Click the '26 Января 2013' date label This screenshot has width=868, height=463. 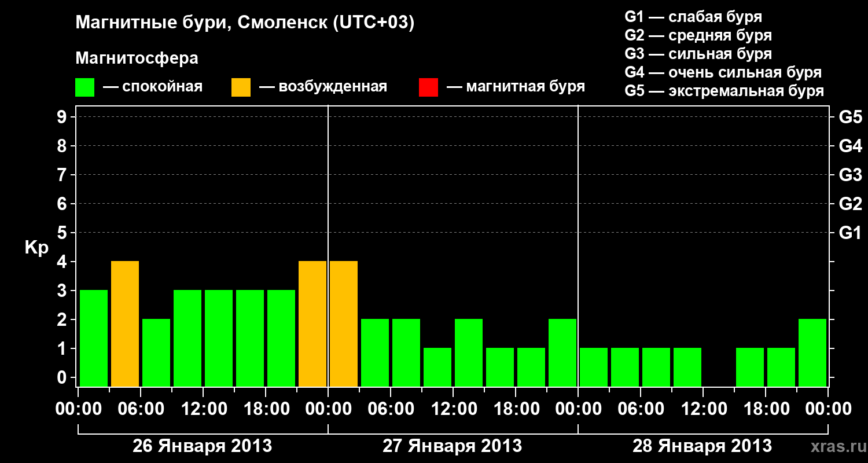coord(202,446)
